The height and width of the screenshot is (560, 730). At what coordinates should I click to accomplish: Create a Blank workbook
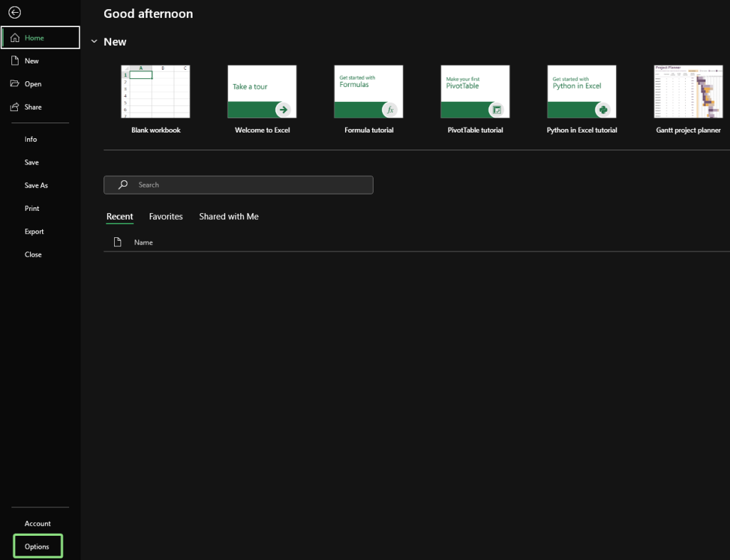click(x=155, y=91)
